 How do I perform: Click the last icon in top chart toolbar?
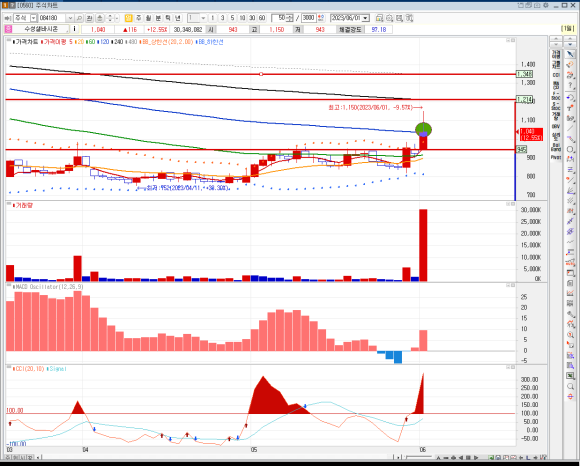pyautogui.click(x=409, y=18)
